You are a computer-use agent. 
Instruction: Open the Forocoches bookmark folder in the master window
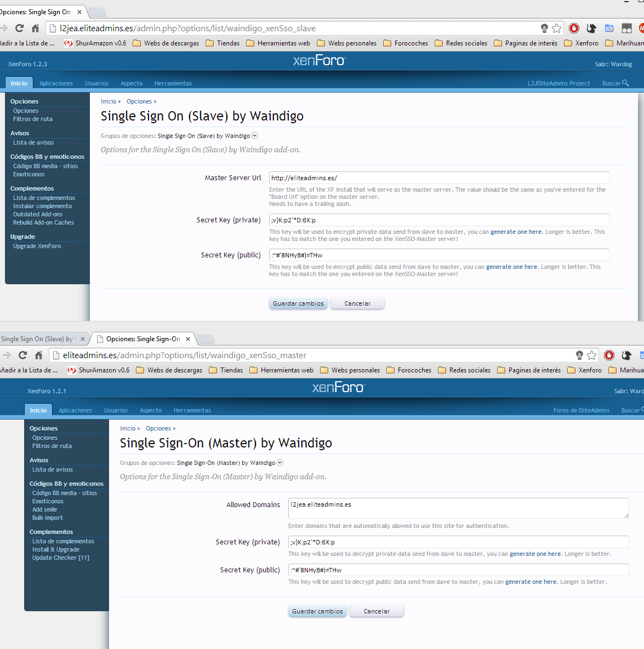[x=409, y=370]
